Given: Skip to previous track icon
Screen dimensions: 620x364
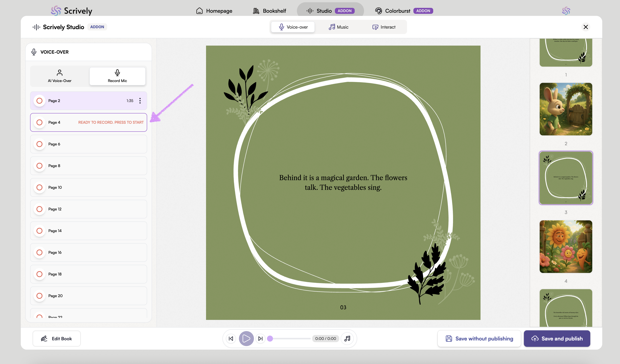Looking at the screenshot, I should (231, 338).
